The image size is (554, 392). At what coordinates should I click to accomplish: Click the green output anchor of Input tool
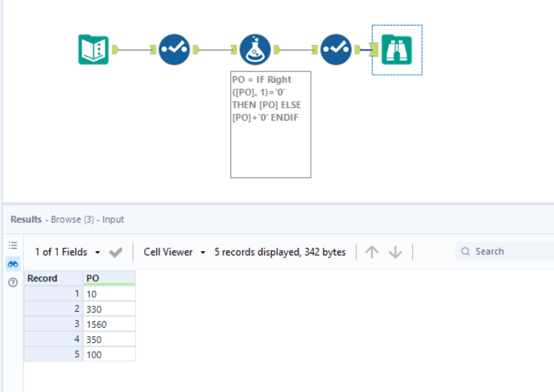[x=115, y=49]
